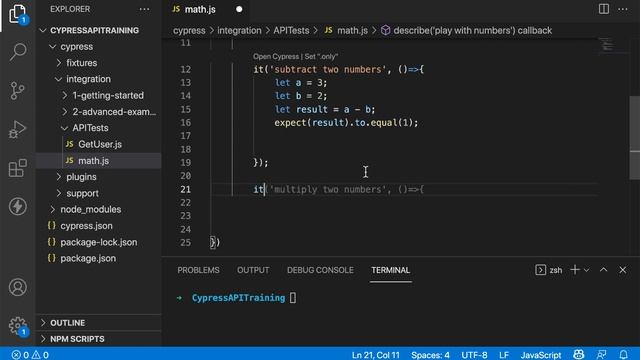Switch to the PROBLEMS panel tab
The height and width of the screenshot is (360, 640).
[198, 270]
